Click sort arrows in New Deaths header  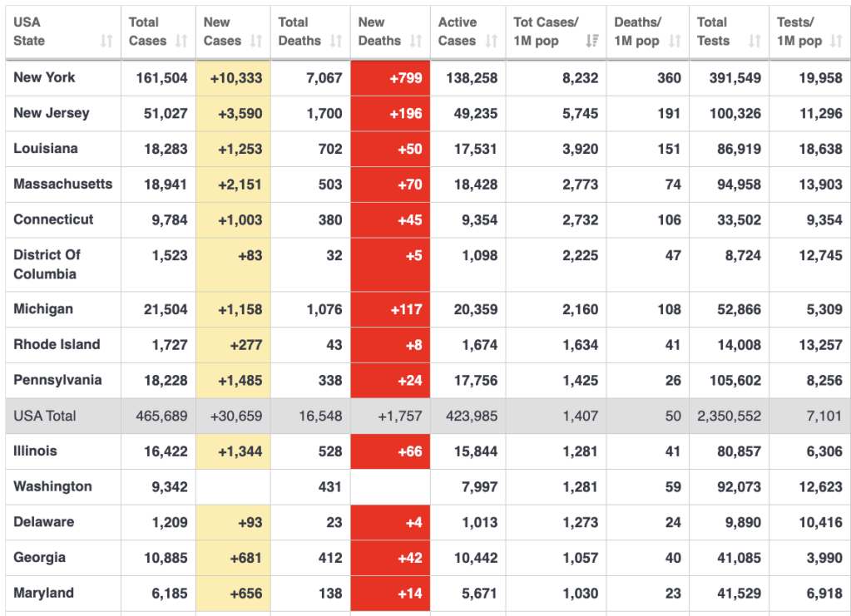[416, 41]
